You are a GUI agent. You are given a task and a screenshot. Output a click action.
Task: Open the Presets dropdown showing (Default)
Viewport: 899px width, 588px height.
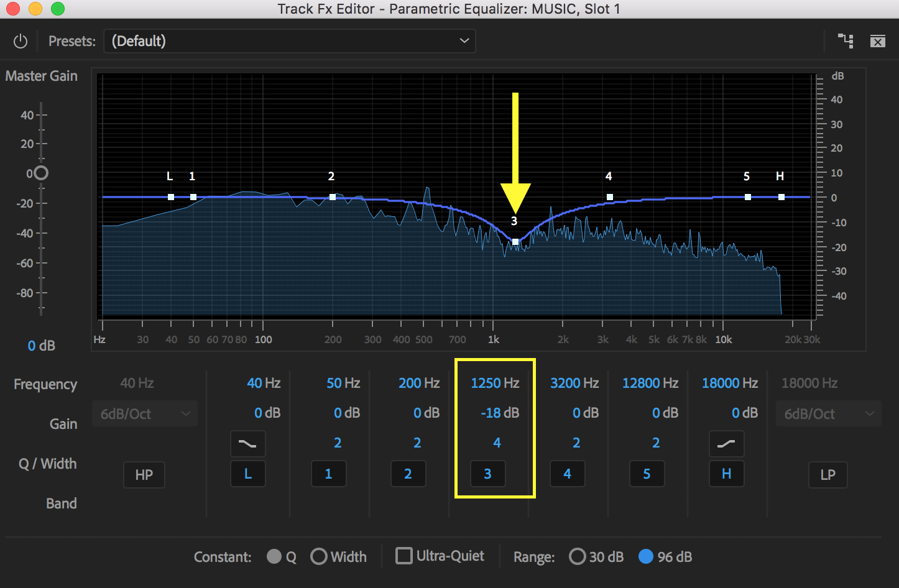290,41
